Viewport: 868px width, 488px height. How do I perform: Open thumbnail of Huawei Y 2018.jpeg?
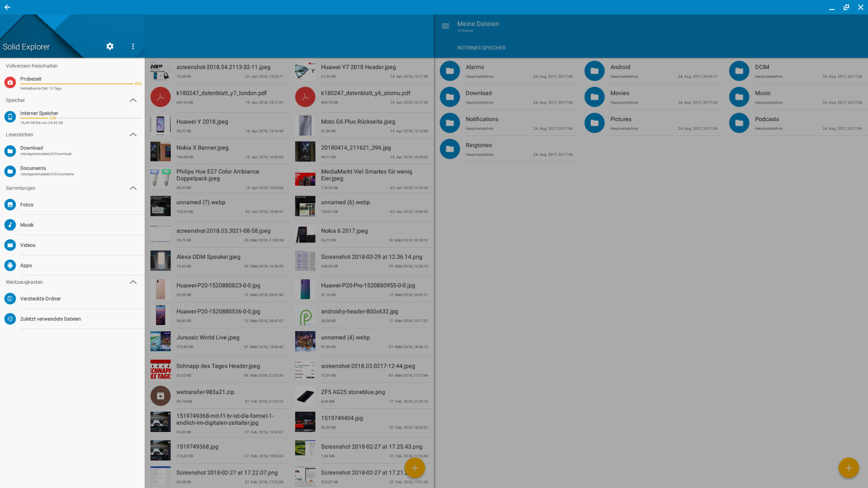160,126
